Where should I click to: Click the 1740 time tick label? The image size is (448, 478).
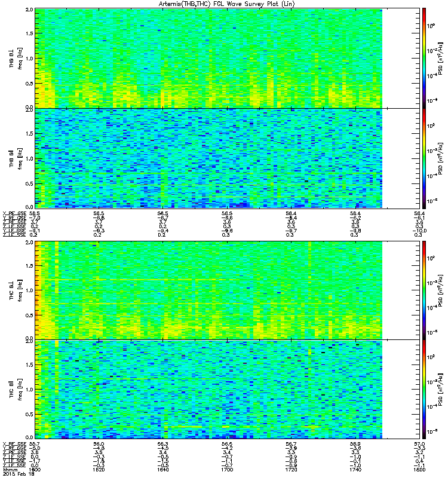coord(355,470)
